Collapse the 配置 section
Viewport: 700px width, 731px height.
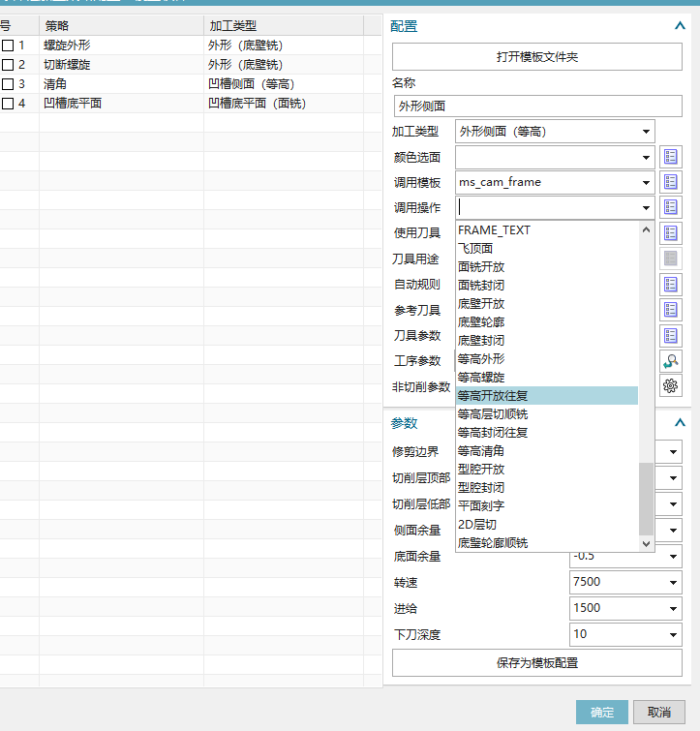(680, 25)
